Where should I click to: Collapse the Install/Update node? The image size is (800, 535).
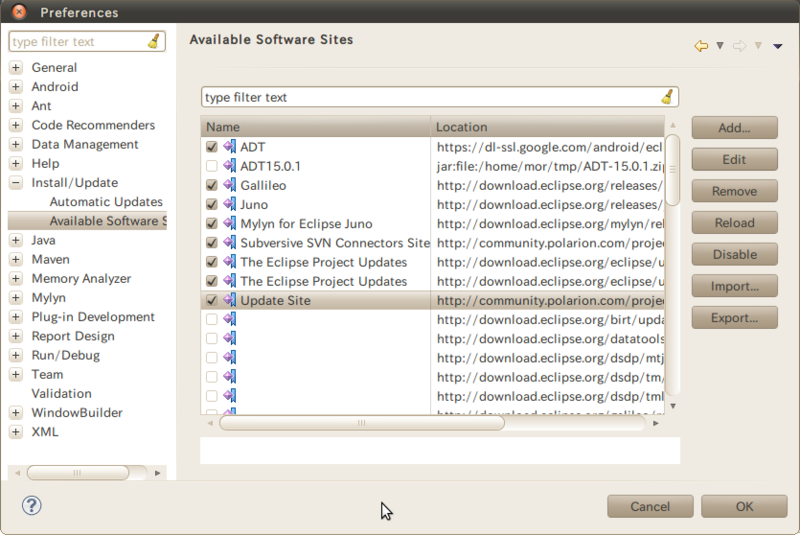16,183
